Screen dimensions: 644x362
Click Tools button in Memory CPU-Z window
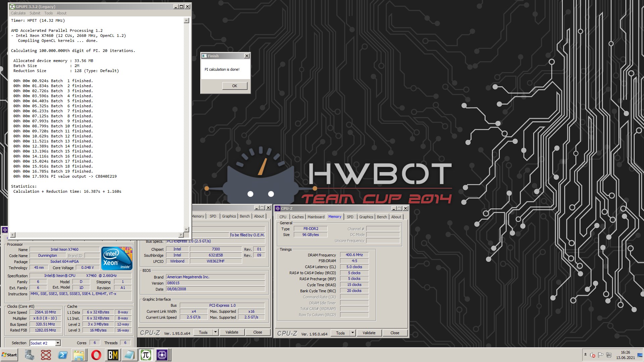340,333
